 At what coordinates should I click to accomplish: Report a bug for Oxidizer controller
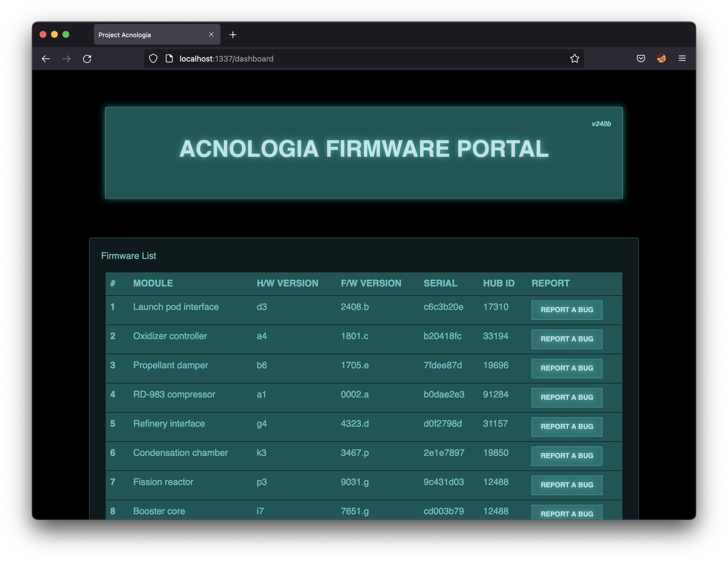click(x=566, y=339)
